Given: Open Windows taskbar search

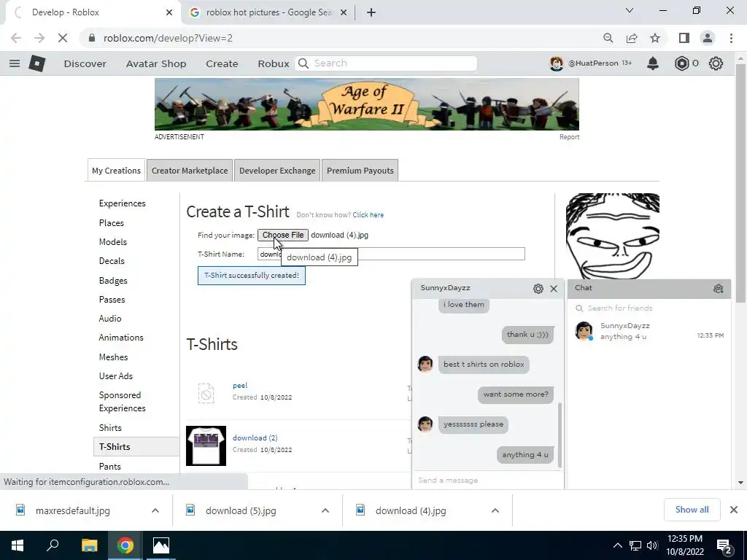Looking at the screenshot, I should click(53, 545).
